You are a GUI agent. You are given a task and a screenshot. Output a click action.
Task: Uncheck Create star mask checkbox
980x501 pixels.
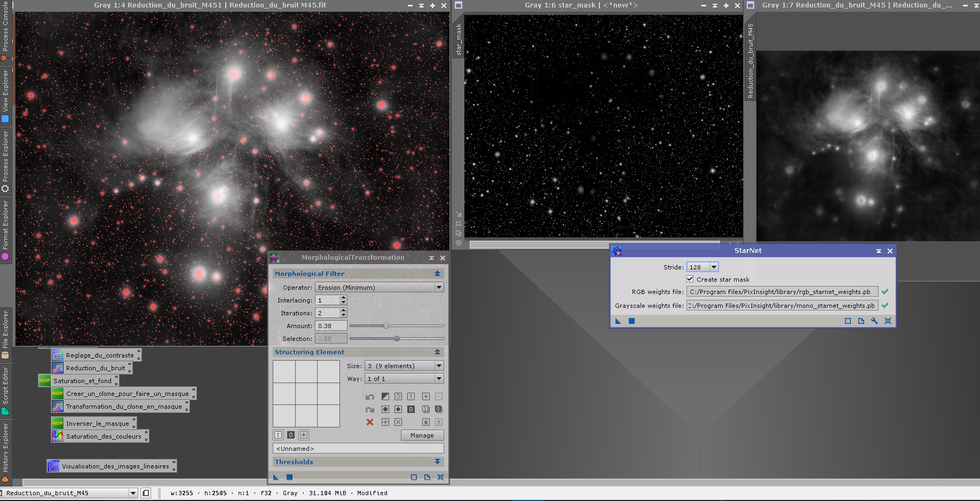tap(690, 279)
